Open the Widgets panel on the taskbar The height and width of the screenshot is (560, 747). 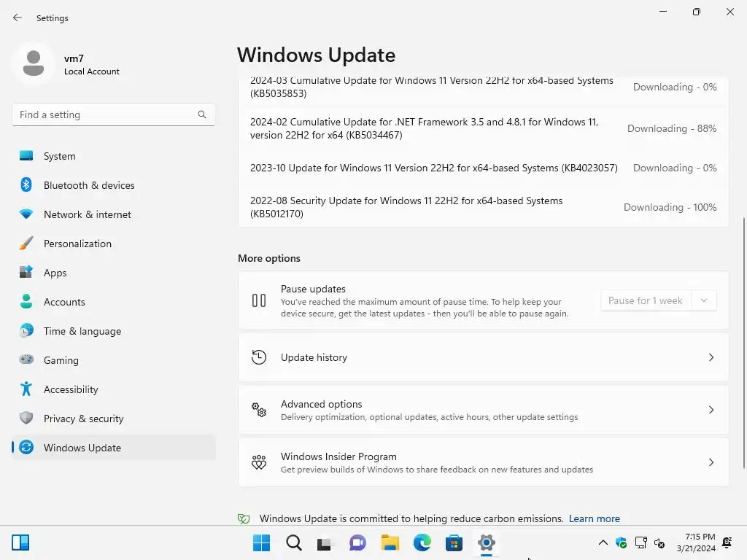tap(20, 542)
